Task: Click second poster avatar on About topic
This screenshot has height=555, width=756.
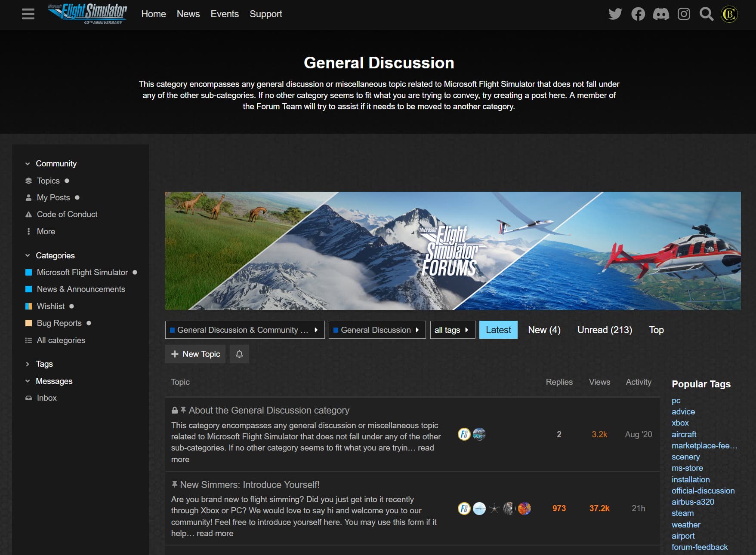Action: (479, 434)
